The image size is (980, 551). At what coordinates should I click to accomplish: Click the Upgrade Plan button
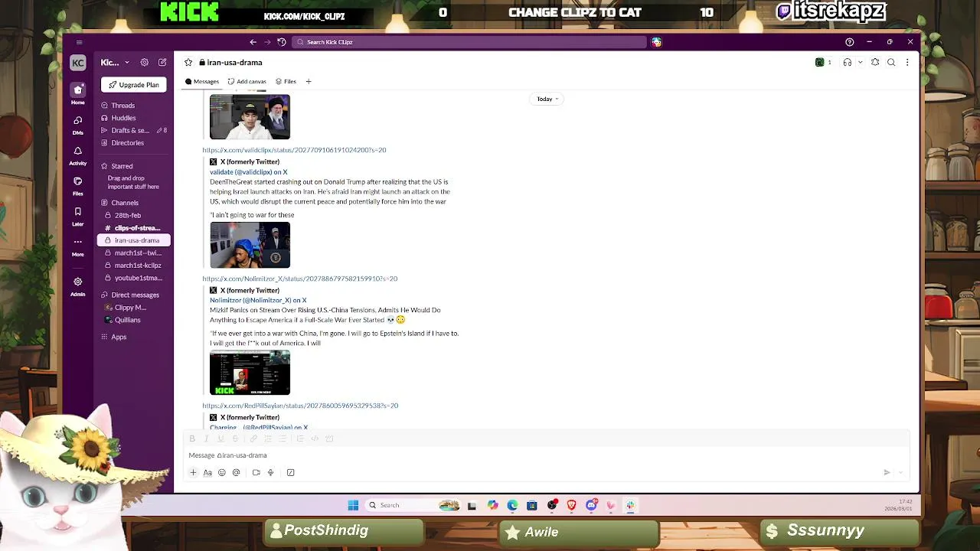134,85
